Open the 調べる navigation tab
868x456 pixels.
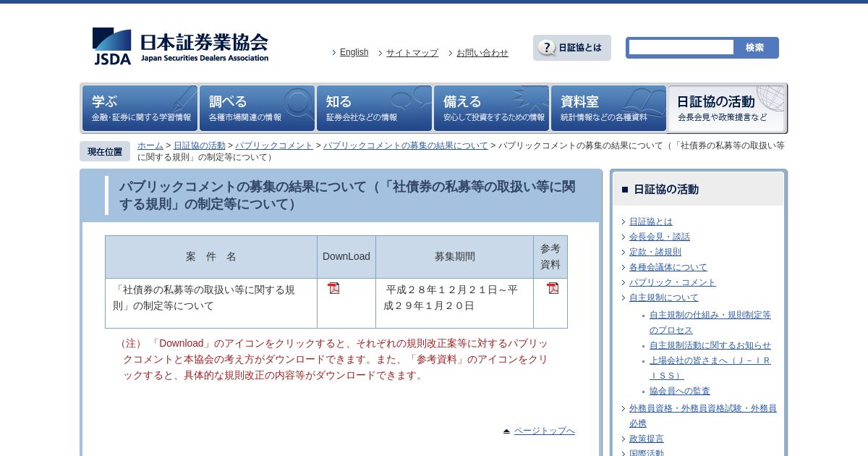[257, 109]
